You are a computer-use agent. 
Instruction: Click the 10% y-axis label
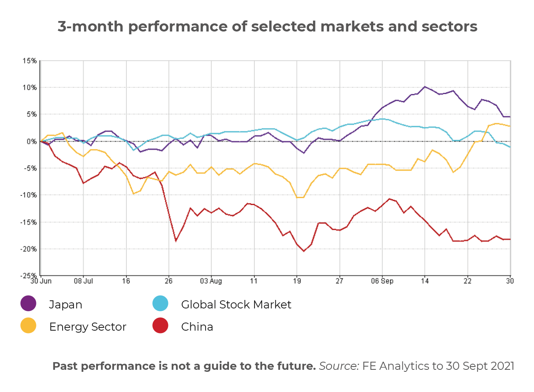pyautogui.click(x=29, y=88)
